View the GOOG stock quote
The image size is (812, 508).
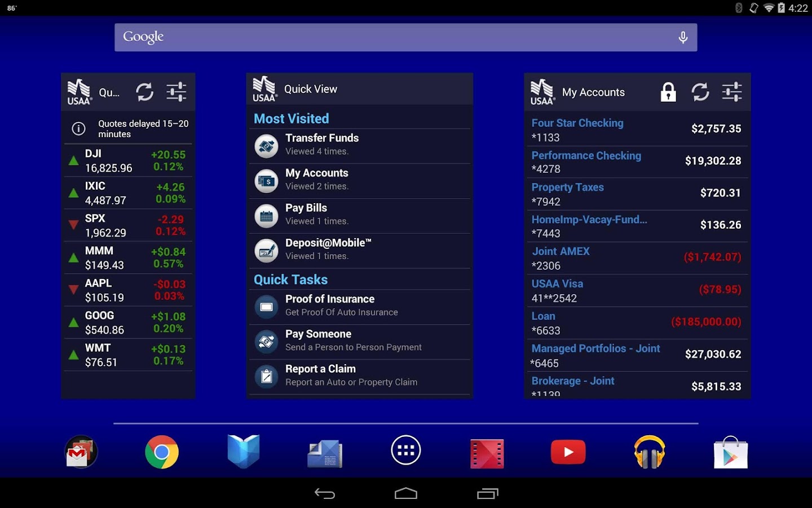coord(129,322)
